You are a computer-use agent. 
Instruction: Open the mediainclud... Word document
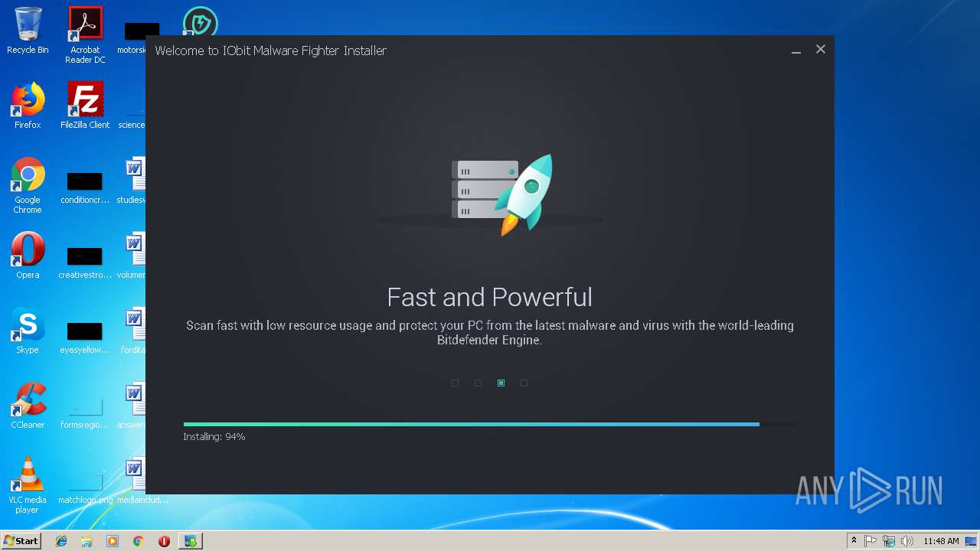138,481
